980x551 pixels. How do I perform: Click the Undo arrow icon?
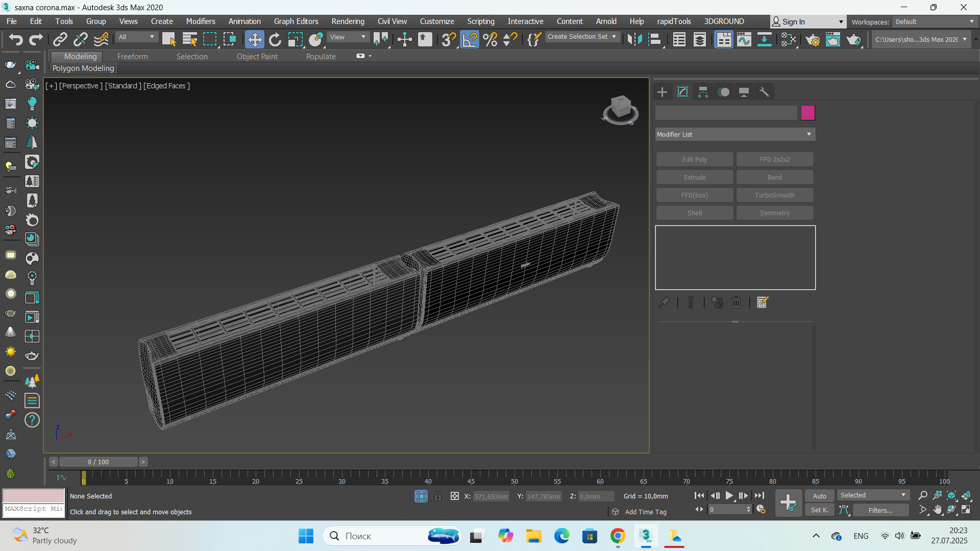(x=15, y=39)
